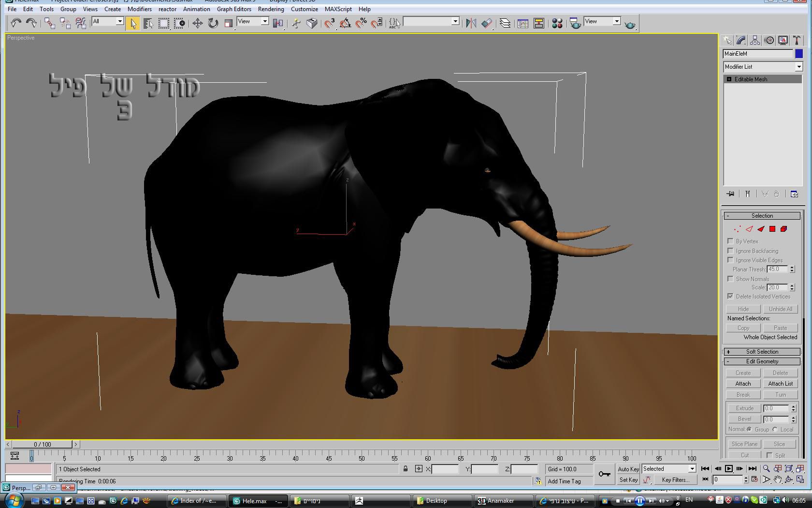Viewport: 812px width, 508px height.
Task: Click the Quick Render teapot icon
Action: [x=630, y=24]
